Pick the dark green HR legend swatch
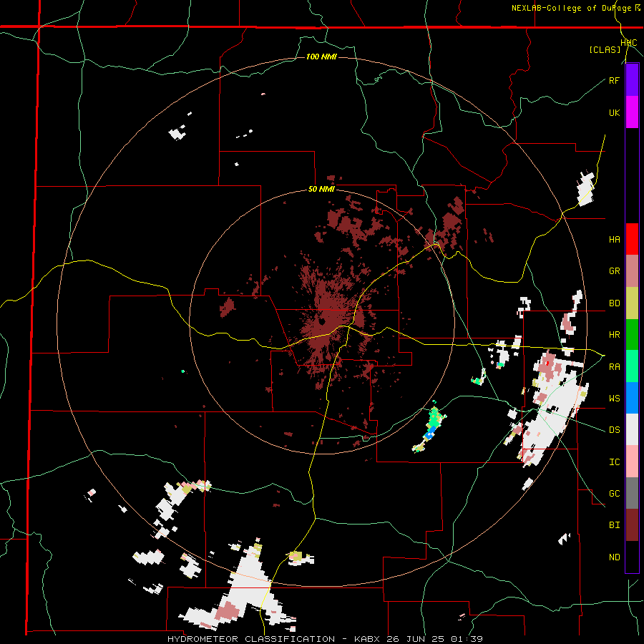644x644 pixels. pyautogui.click(x=632, y=335)
